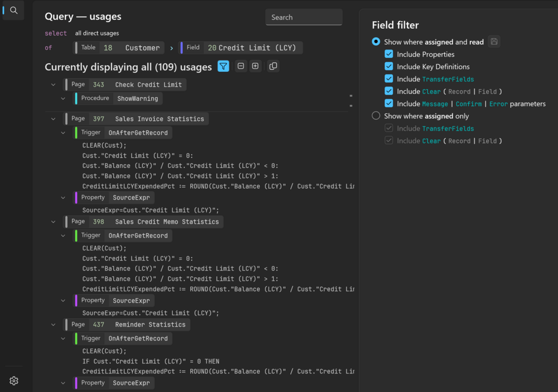
Task: Click the 'all direct usages' query selector
Action: point(97,33)
